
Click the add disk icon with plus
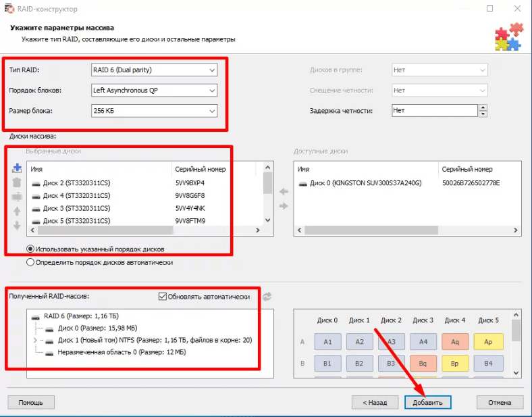[x=17, y=168]
